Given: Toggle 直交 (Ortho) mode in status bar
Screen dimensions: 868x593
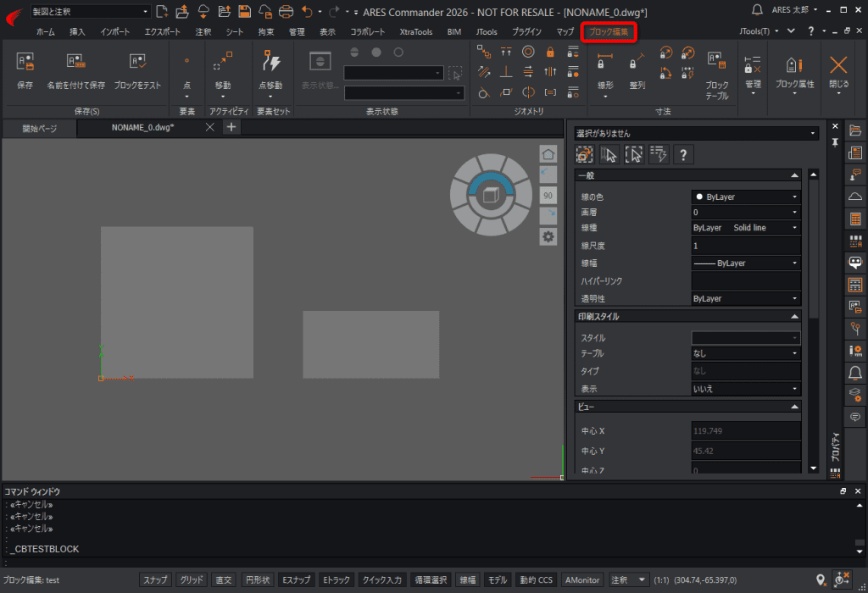Looking at the screenshot, I should tap(224, 580).
